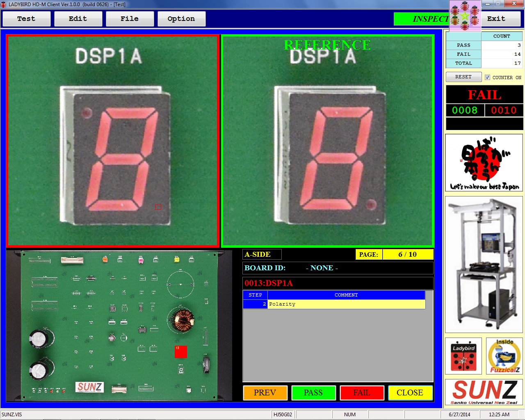
Task: Click the PASS count value 3
Action: click(x=502, y=45)
